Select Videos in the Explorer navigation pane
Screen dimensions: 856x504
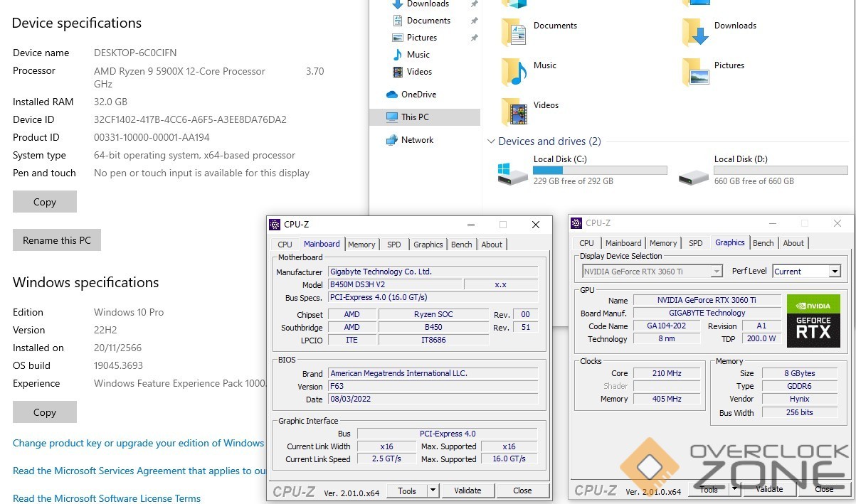419,72
